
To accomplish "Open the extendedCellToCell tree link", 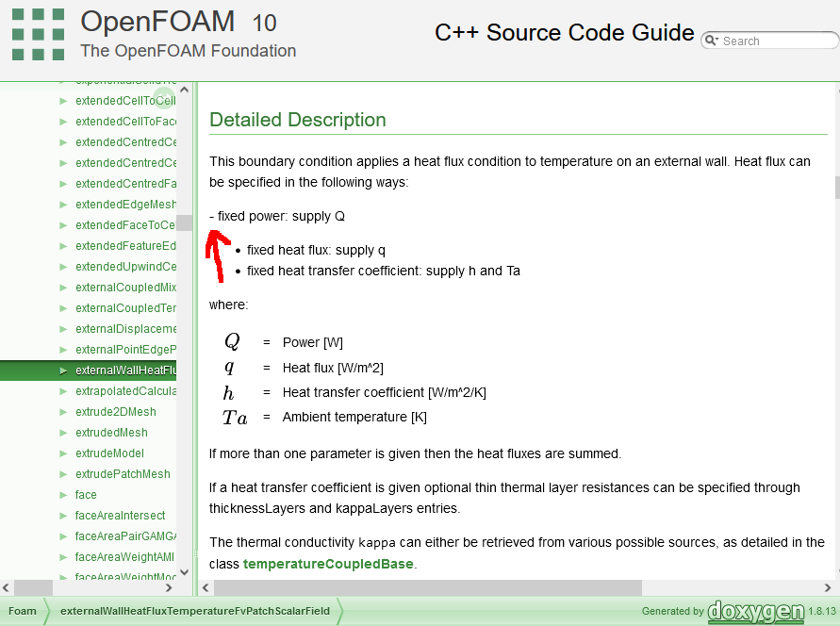I will click(125, 101).
